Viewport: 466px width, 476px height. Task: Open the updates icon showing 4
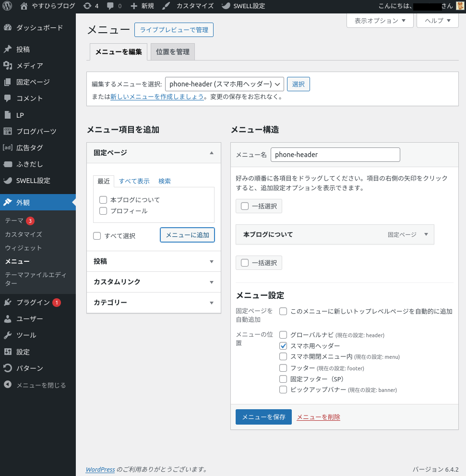click(x=87, y=6)
